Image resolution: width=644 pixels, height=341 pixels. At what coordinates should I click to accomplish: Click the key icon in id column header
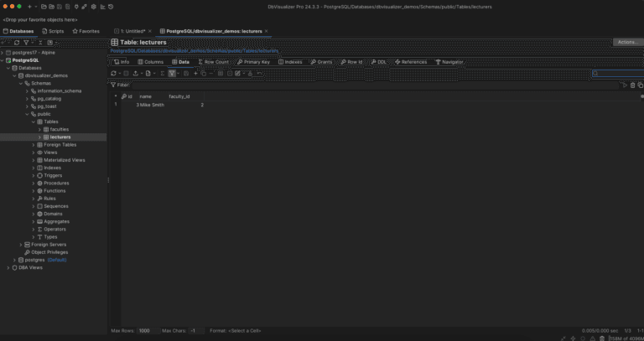[123, 96]
